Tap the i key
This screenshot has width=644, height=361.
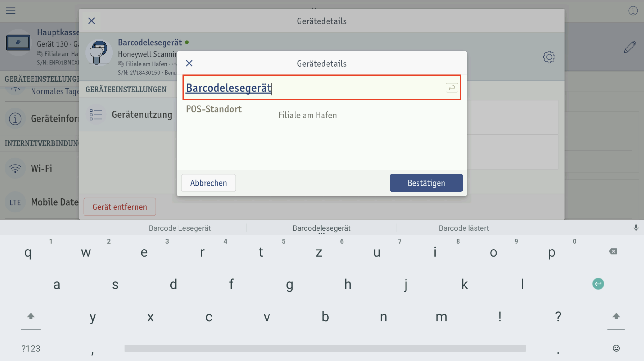click(435, 252)
